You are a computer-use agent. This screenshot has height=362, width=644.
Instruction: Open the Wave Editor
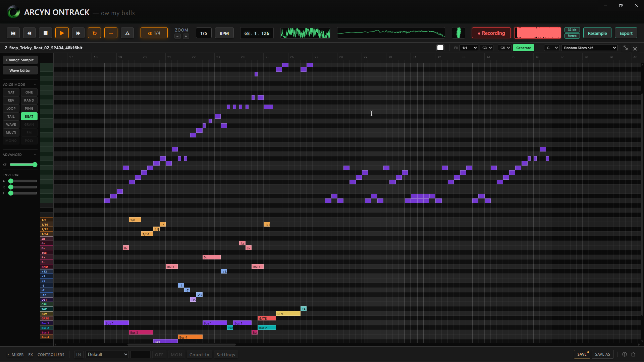(x=20, y=70)
